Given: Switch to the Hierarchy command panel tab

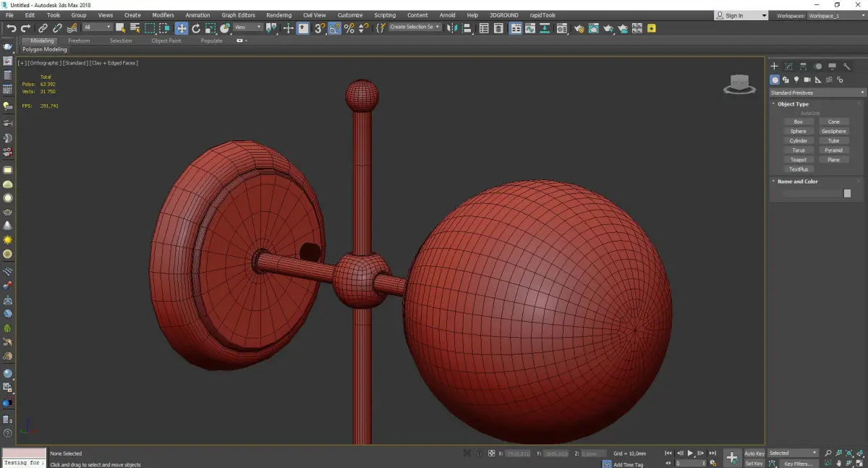Looking at the screenshot, I should pyautogui.click(x=804, y=67).
